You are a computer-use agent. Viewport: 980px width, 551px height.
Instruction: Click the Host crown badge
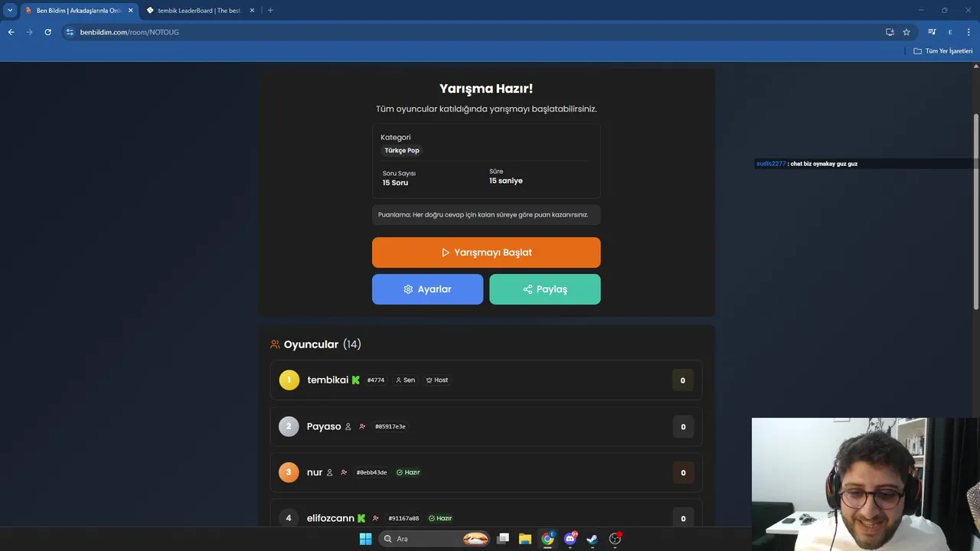click(437, 380)
